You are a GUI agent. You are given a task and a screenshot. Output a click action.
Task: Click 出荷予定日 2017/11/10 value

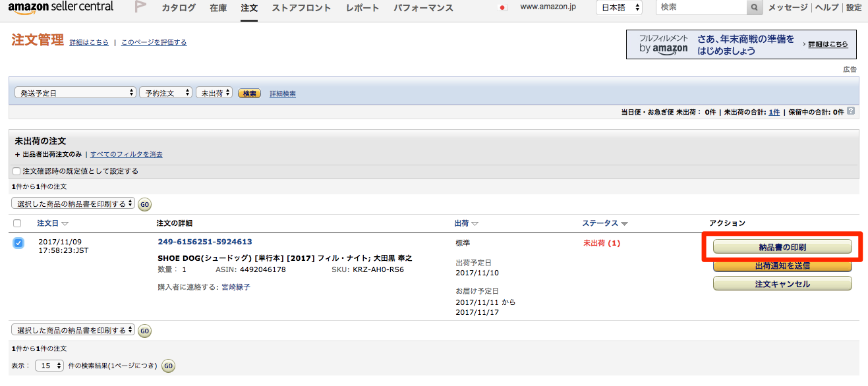coord(477,273)
